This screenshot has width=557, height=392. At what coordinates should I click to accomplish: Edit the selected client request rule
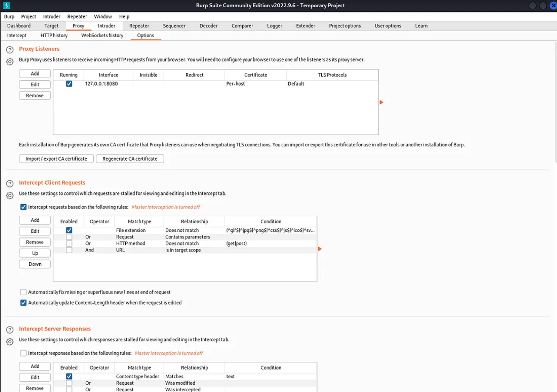coord(35,231)
